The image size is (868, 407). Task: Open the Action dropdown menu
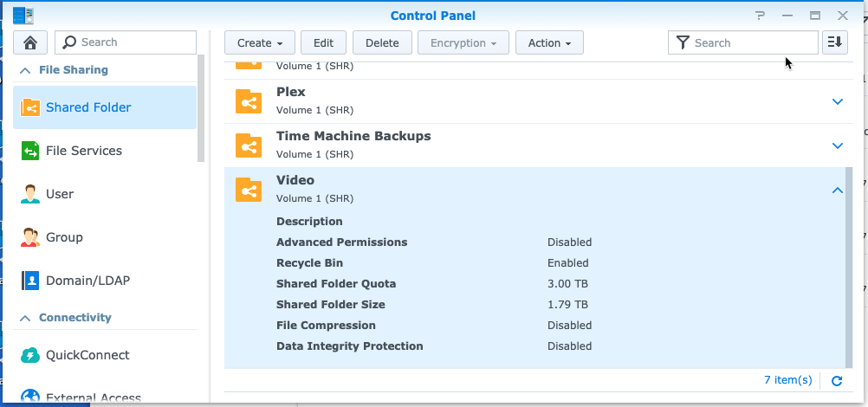point(549,42)
